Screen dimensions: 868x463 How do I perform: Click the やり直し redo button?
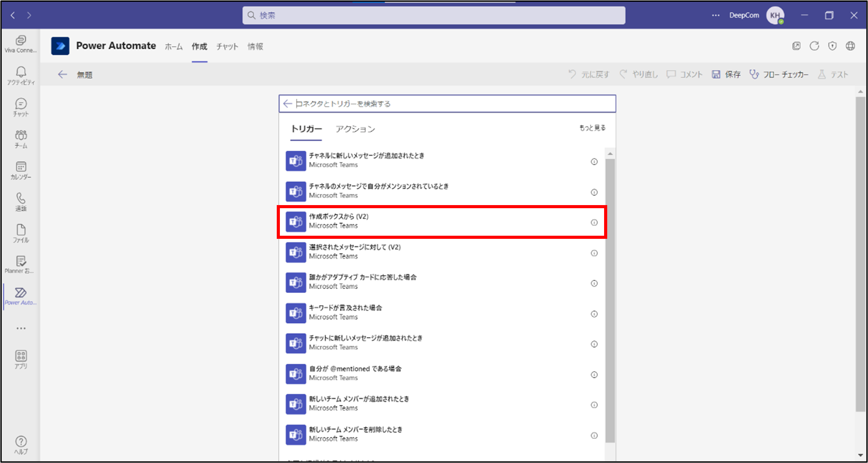pyautogui.click(x=639, y=75)
